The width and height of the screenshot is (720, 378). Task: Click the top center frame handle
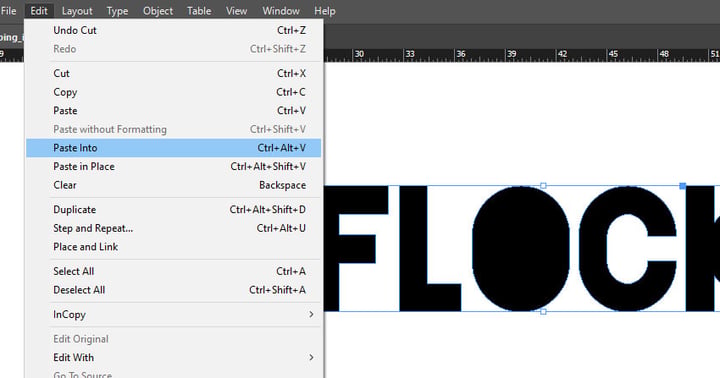pyautogui.click(x=543, y=186)
